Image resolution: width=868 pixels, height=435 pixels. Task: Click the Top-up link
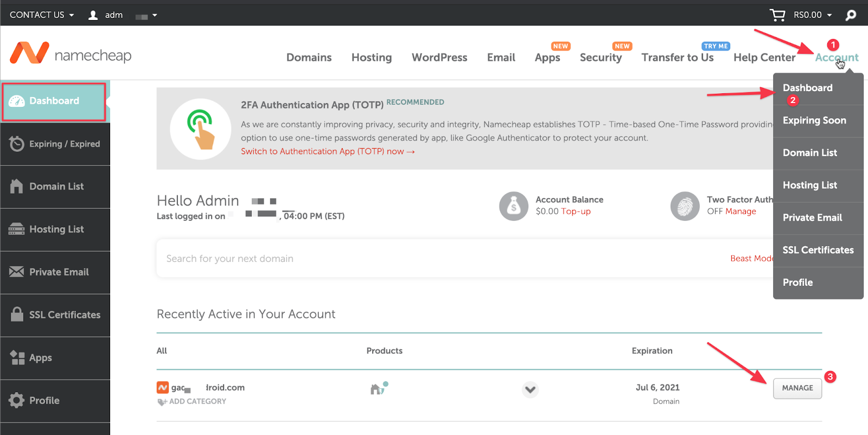point(576,212)
